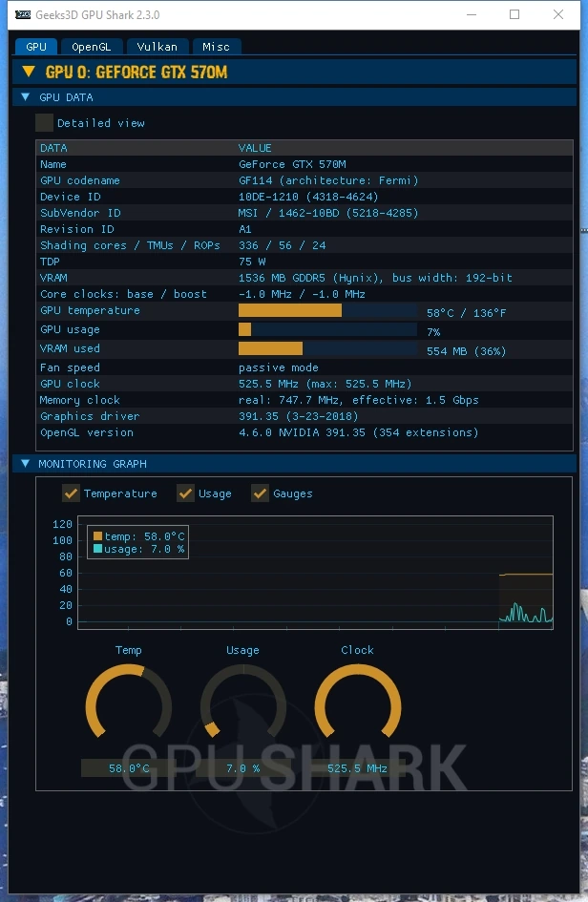Click the OpenGL version '4.6.0 NVIDIA 391.35' value
588x902 pixels.
tap(302, 432)
